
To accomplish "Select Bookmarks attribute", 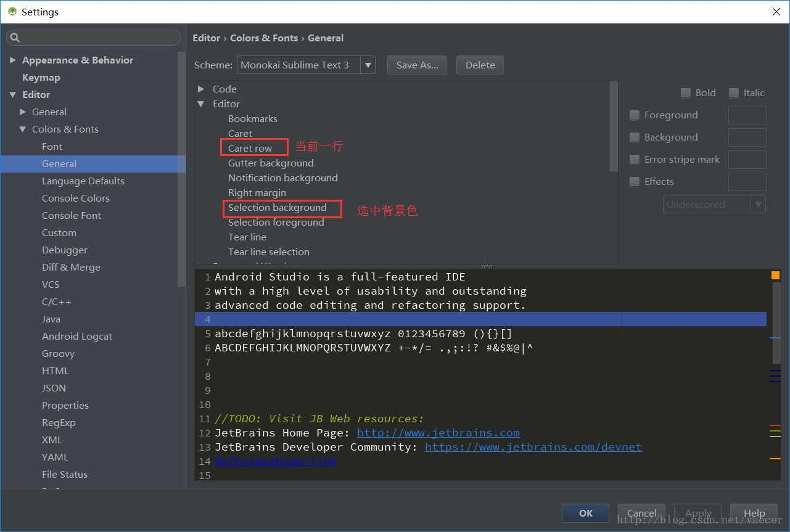I will (x=253, y=118).
